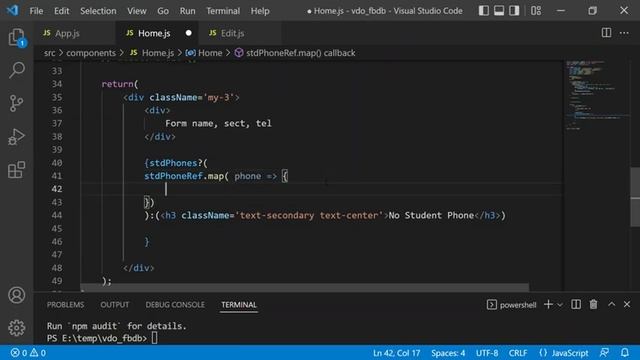Open the Accounts menu icon
The height and width of the screenshot is (360, 640).
click(x=16, y=295)
